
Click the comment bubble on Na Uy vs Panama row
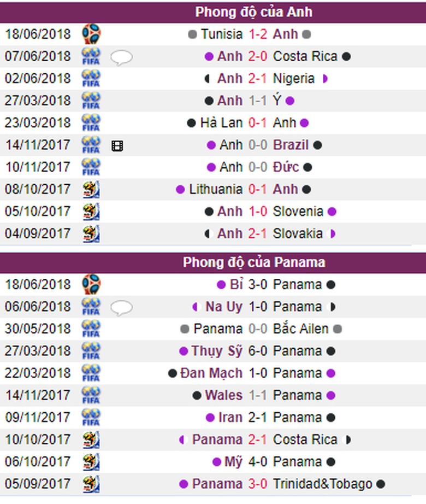(121, 307)
